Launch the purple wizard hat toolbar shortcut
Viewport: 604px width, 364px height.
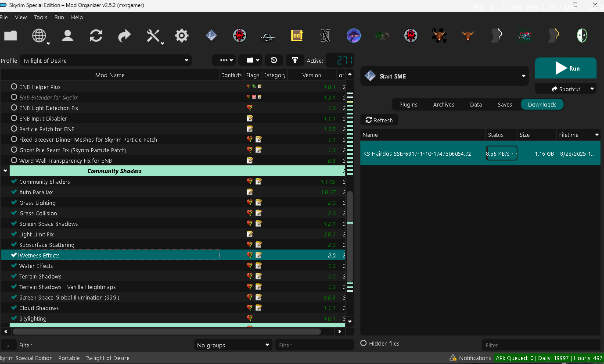354,36
